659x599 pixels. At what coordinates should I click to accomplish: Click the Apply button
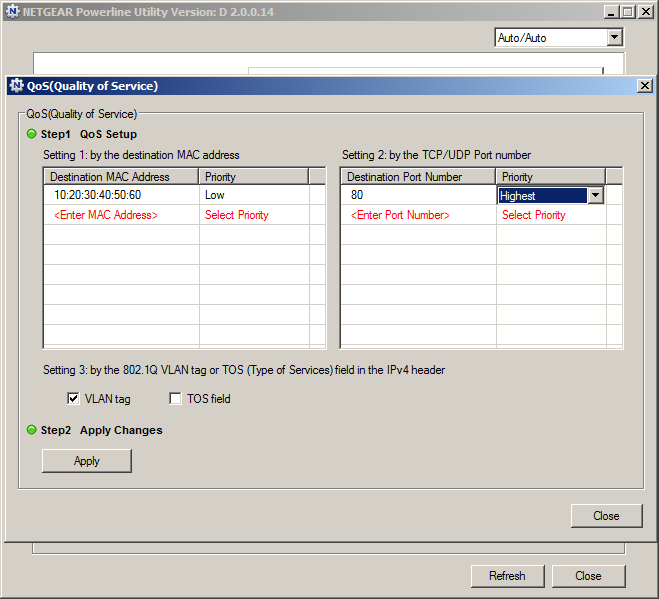[87, 461]
